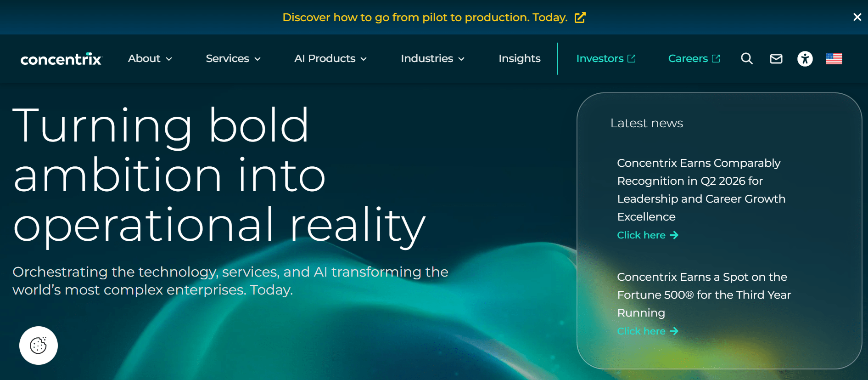This screenshot has height=380, width=868.
Task: Dismiss the top announcement banner
Action: (857, 17)
